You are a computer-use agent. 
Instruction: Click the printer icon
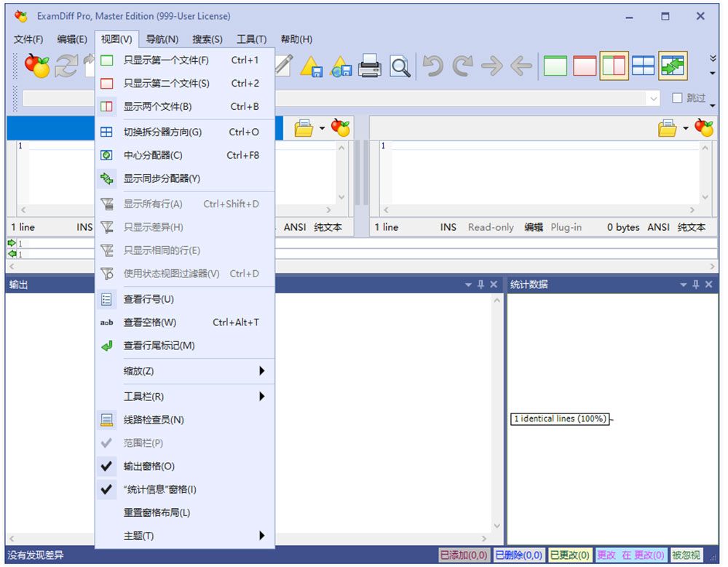(370, 66)
